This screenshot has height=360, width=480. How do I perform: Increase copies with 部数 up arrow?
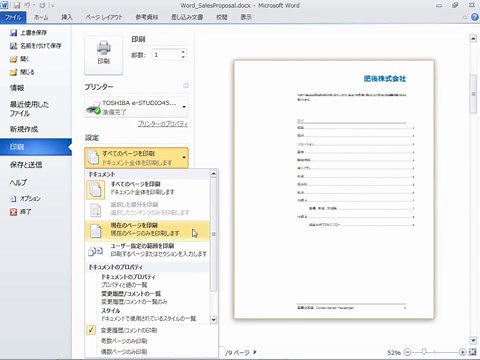183,52
